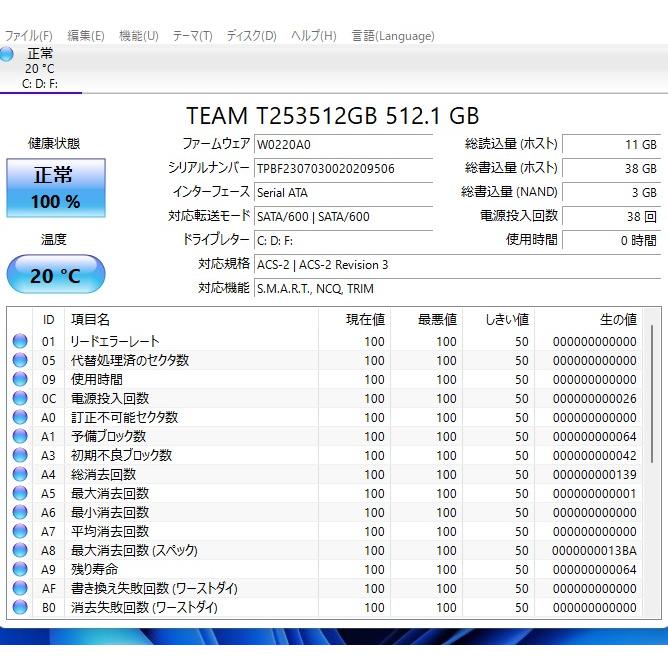This screenshot has width=668, height=668.
Task: Open the ディスク(D) menu
Action: point(251,36)
